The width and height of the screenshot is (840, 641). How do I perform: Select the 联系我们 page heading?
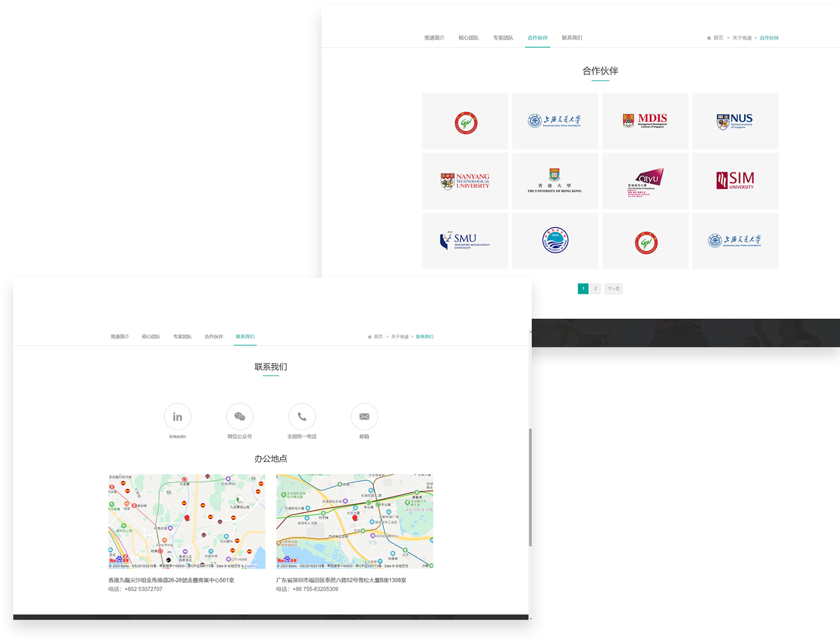coord(271,367)
